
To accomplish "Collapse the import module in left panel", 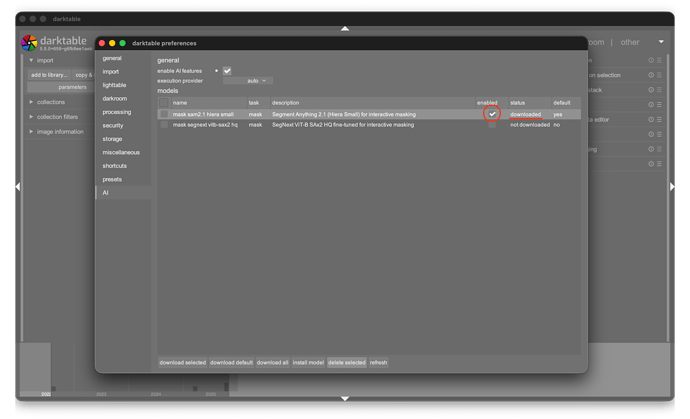I will [31, 60].
